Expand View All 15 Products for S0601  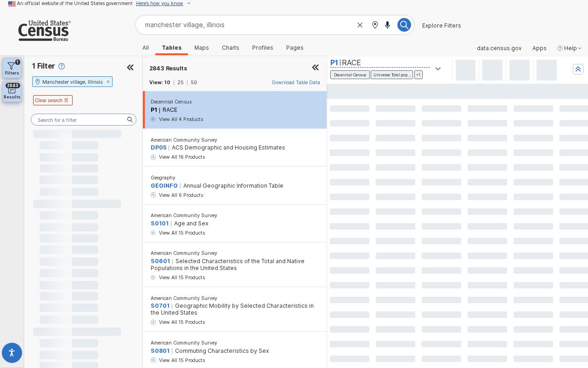pos(178,277)
